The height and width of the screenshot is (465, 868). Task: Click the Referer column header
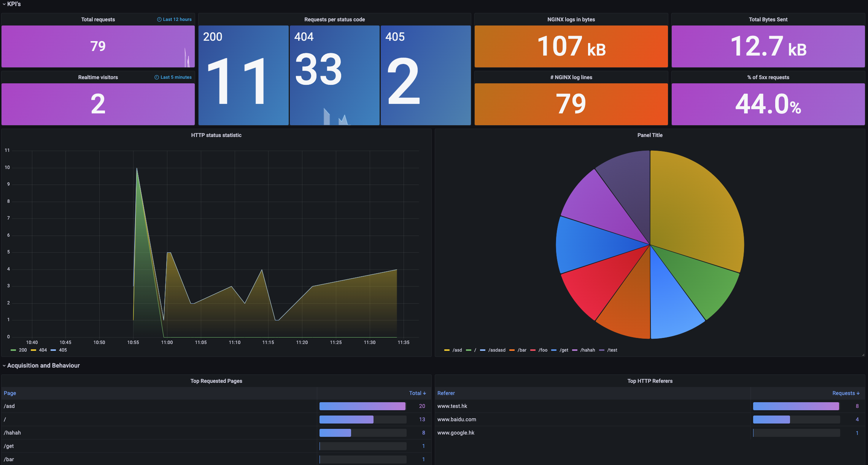(x=446, y=393)
